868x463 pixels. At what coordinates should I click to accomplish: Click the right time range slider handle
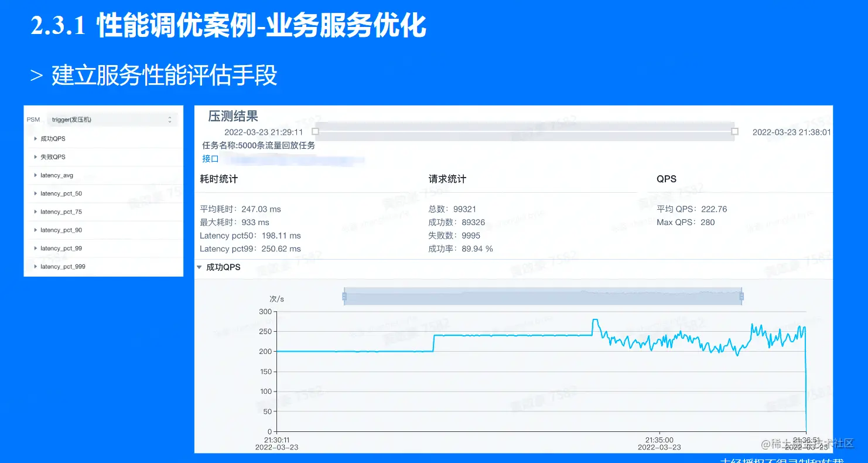coord(734,131)
